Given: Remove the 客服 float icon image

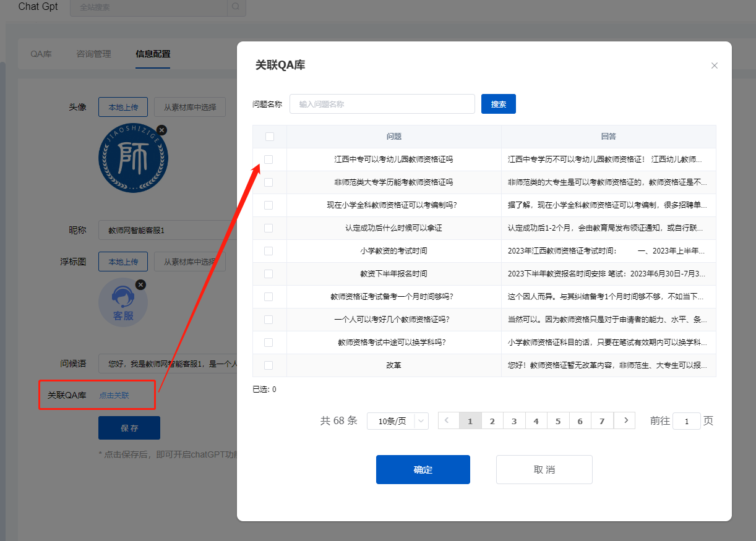Looking at the screenshot, I should click(140, 284).
